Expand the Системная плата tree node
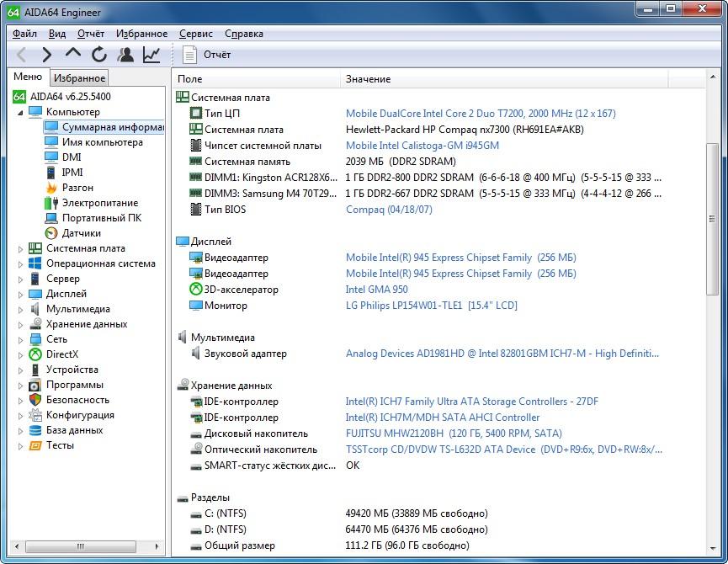Viewport: 728px width, 564px height. pyautogui.click(x=20, y=249)
